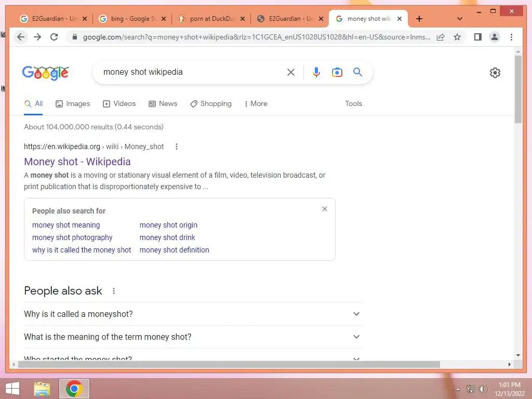Image resolution: width=532 pixels, height=399 pixels.
Task: Search for money shot definition
Action: click(x=175, y=250)
